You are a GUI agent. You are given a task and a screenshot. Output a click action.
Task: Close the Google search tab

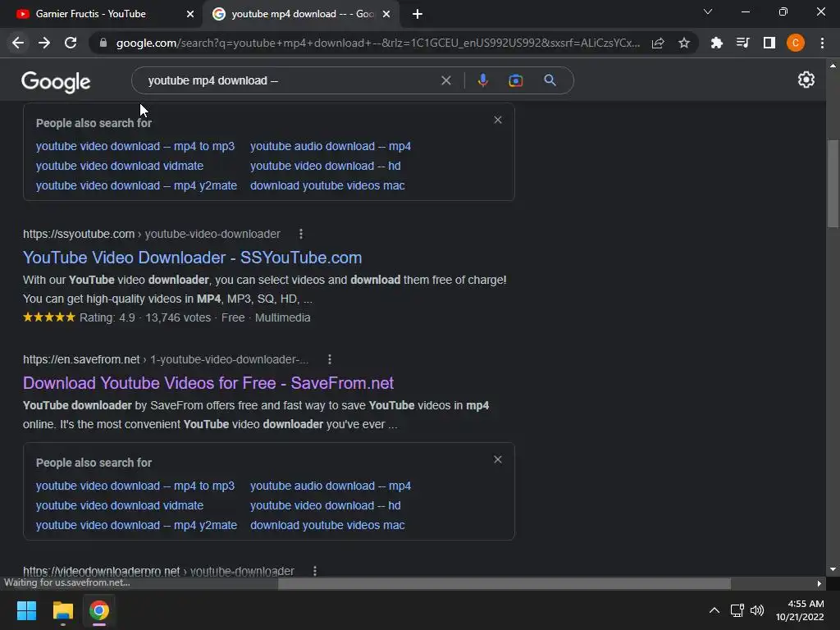[x=386, y=14]
